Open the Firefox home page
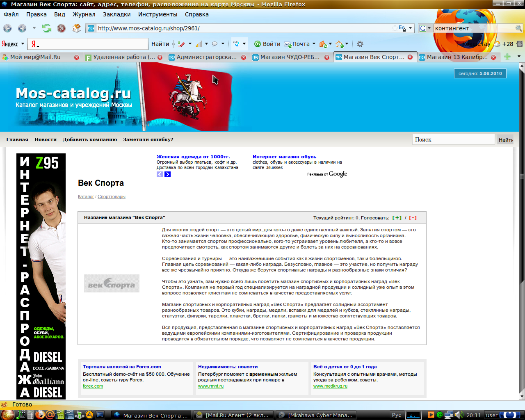Screen dimensions: 525x420 click(76, 28)
